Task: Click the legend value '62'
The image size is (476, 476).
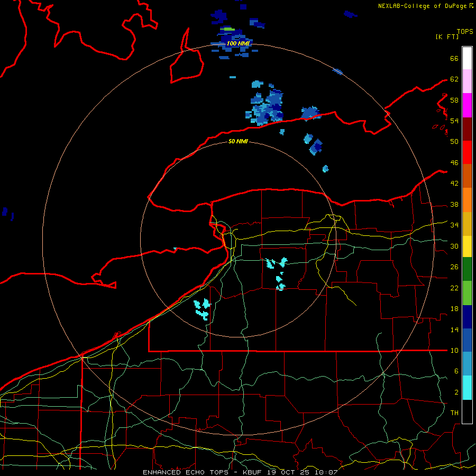Action: point(454,79)
